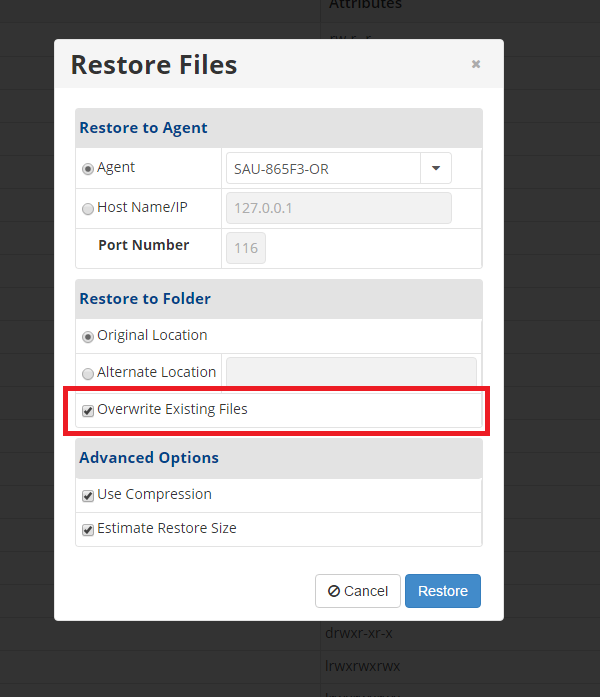Choose the Host Name/IP radio option
The width and height of the screenshot is (600, 697).
pos(88,209)
